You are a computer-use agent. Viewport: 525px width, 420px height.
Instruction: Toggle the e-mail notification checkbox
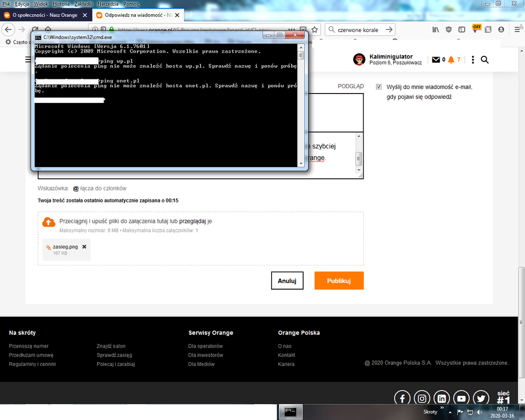pyautogui.click(x=379, y=87)
